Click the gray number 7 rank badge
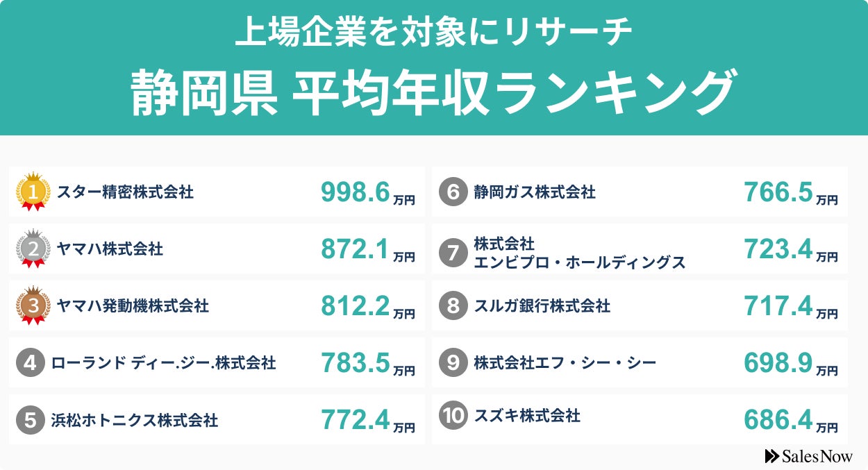This screenshot has height=470, width=868. [453, 253]
